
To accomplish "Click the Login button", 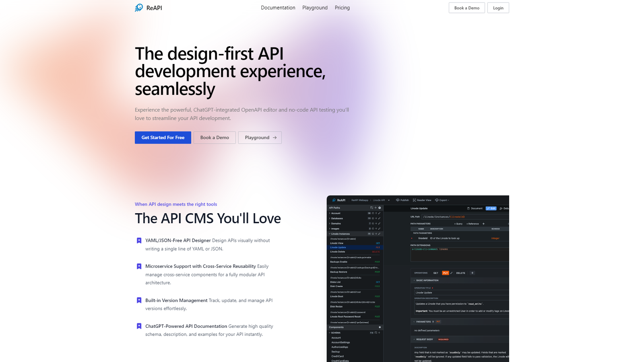I will tap(498, 8).
